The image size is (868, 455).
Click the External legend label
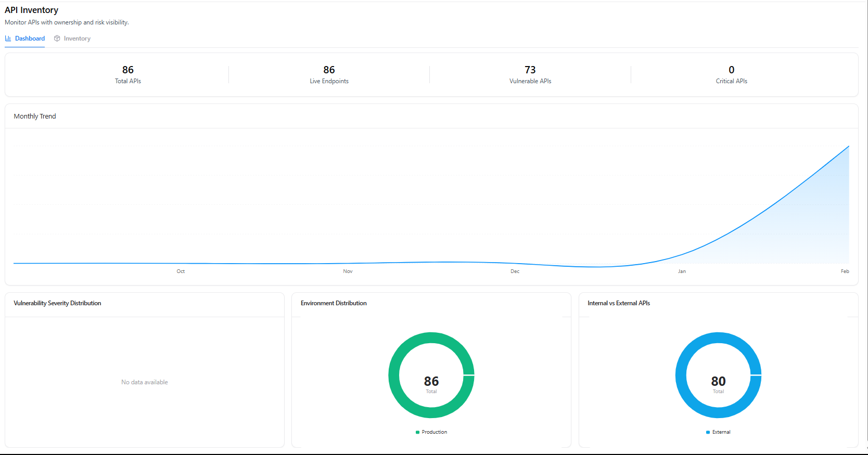721,432
